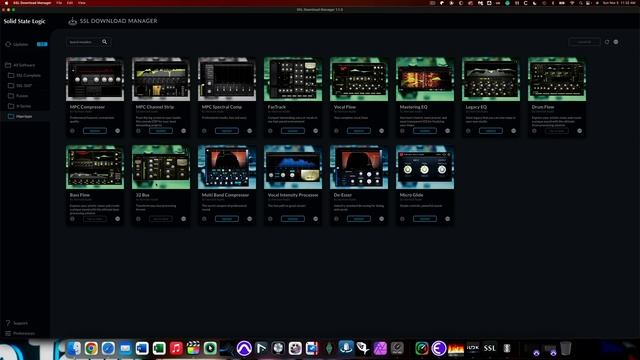Open Preferences at the sidebar bottom
The width and height of the screenshot is (640, 360).
click(24, 333)
